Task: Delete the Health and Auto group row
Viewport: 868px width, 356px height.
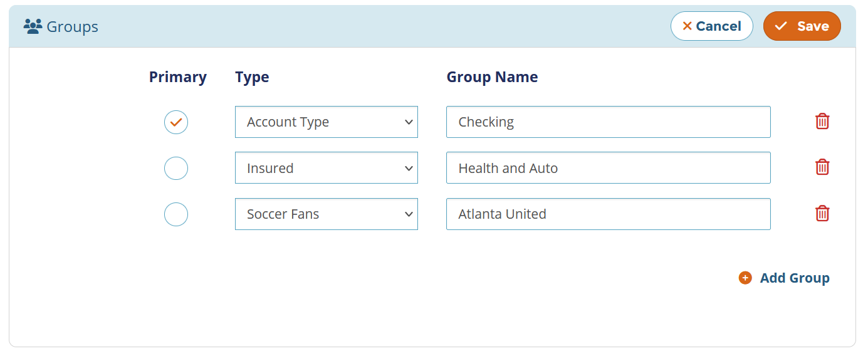Action: point(822,167)
